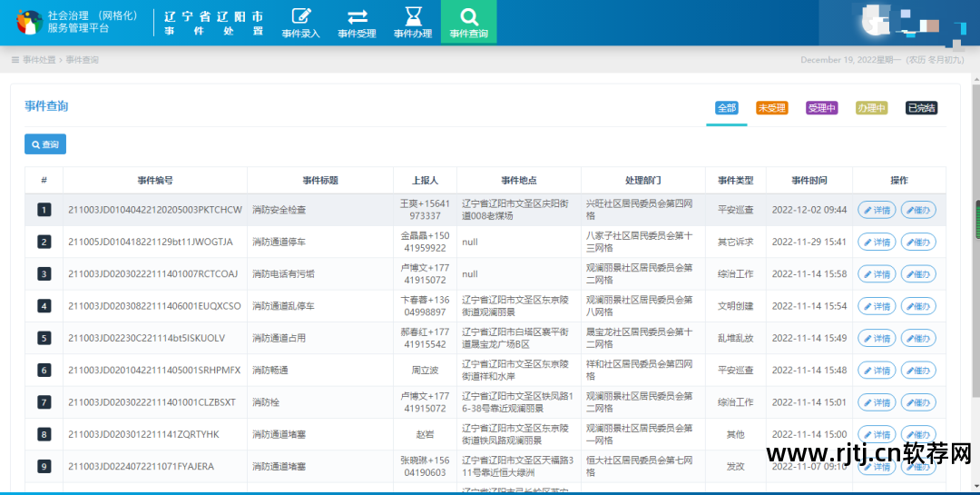
Task: Click event time 2022-12-02 09:44
Action: (x=809, y=211)
